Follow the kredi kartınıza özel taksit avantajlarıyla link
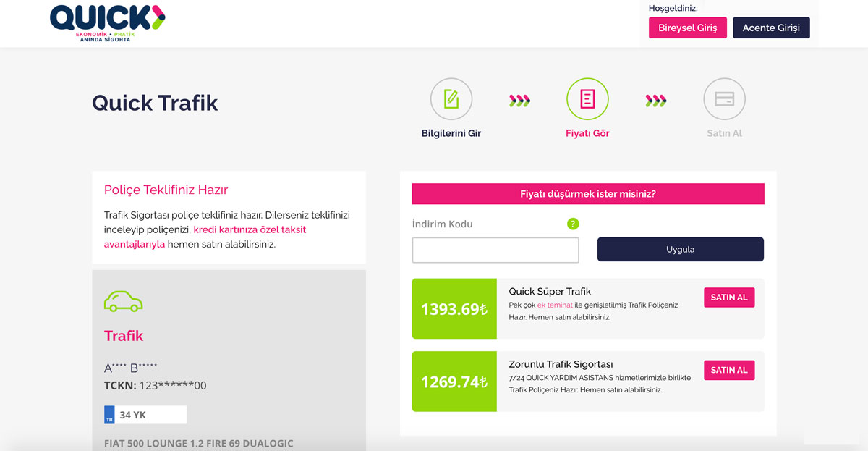This screenshot has height=451, width=868. [205, 237]
